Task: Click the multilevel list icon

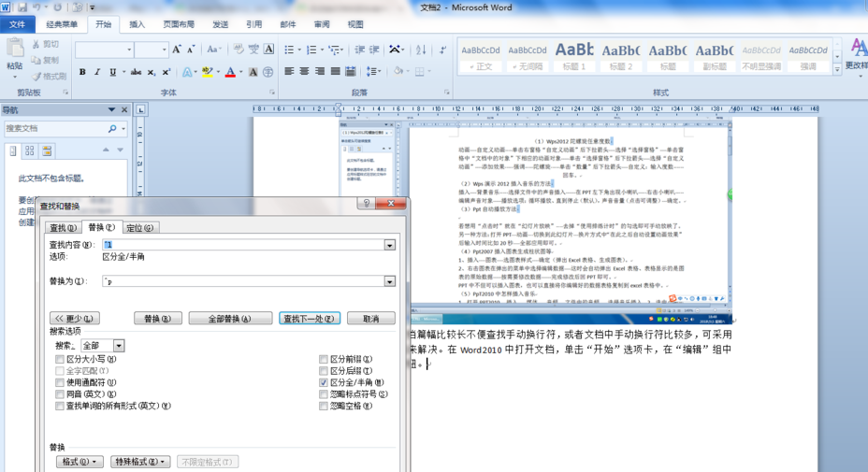Action: pyautogui.click(x=334, y=50)
